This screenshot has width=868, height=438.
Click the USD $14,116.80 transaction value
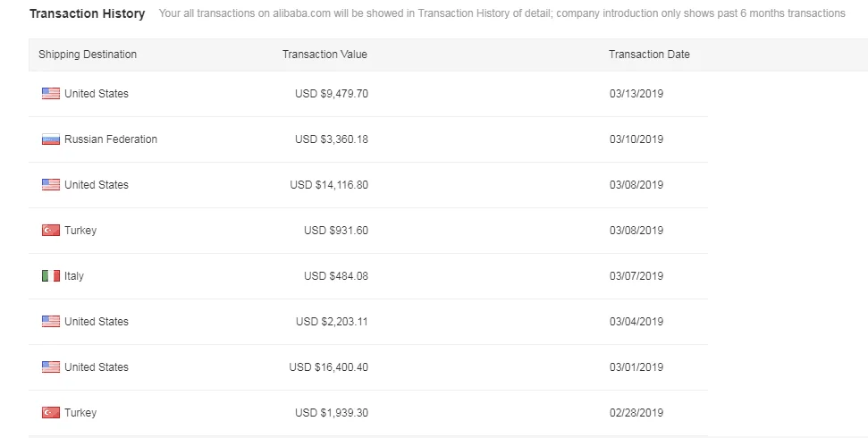point(329,185)
